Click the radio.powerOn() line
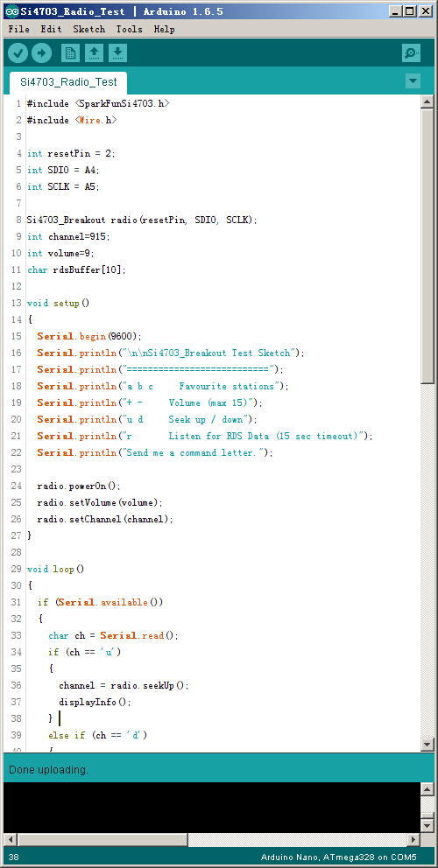 click(x=79, y=486)
